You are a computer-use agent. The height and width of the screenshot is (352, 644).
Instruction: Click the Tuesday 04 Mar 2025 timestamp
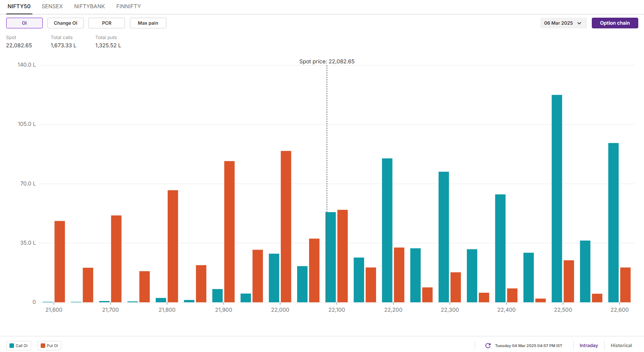coord(529,346)
